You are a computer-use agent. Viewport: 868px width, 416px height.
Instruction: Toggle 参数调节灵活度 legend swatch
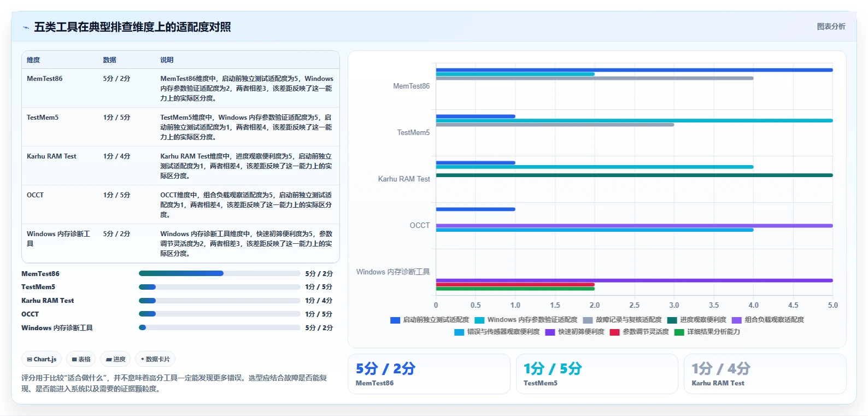tap(614, 332)
